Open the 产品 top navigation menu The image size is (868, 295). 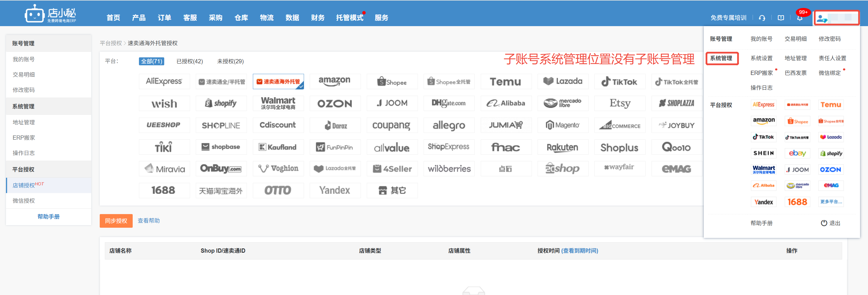coord(139,18)
